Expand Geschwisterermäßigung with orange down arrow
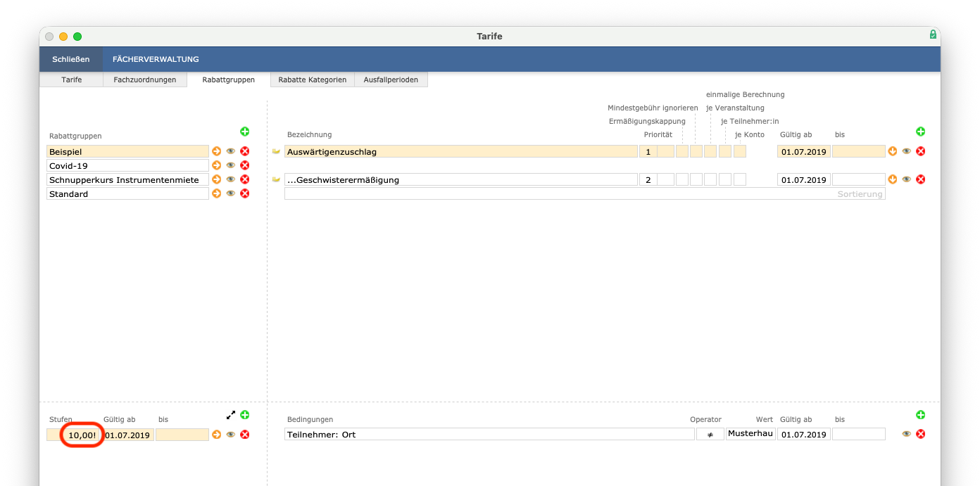This screenshot has width=980, height=486. pos(893,179)
